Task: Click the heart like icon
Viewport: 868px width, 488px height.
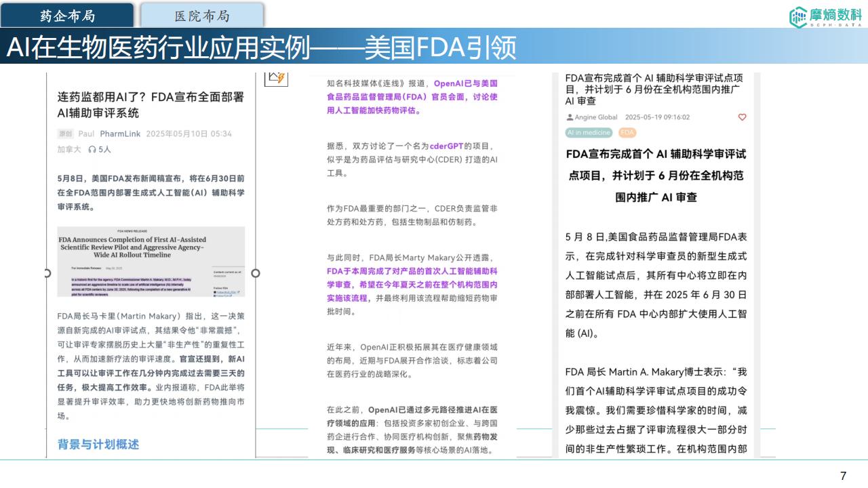Action: tap(742, 117)
